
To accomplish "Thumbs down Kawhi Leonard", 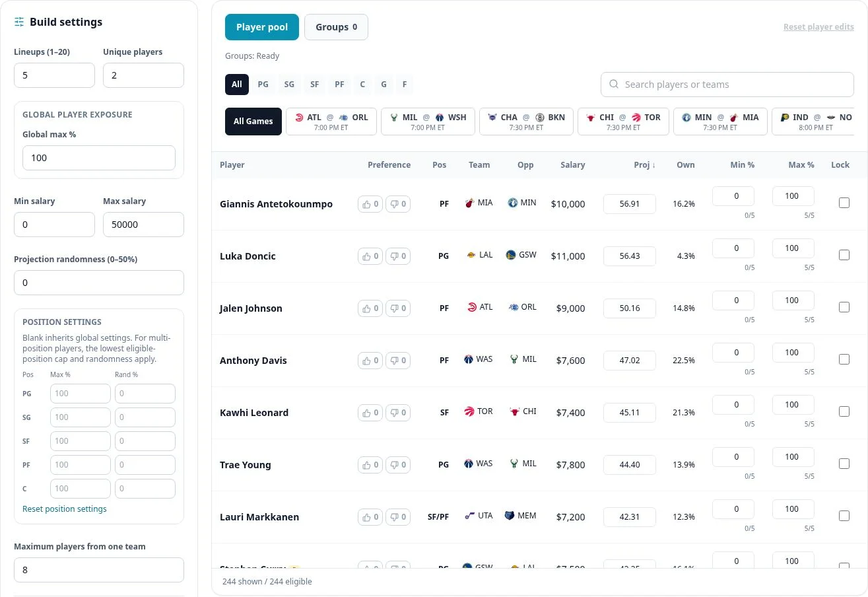I will point(398,413).
